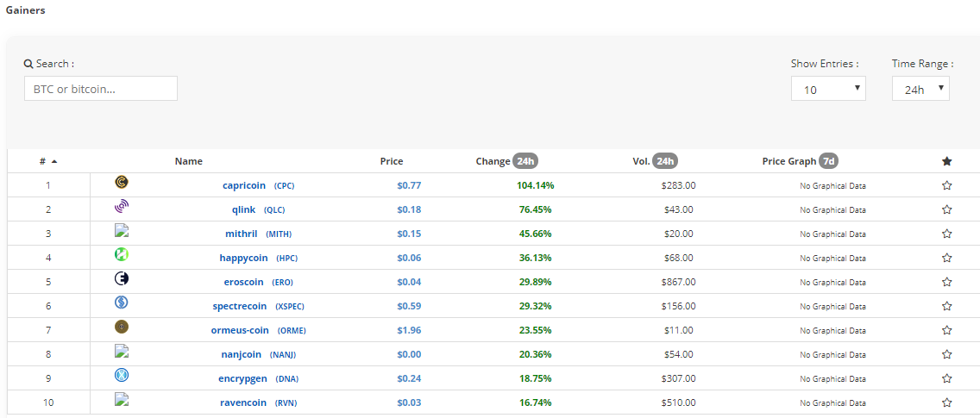Image resolution: width=980 pixels, height=418 pixels.
Task: Click the Gainers heading
Action: click(x=25, y=10)
